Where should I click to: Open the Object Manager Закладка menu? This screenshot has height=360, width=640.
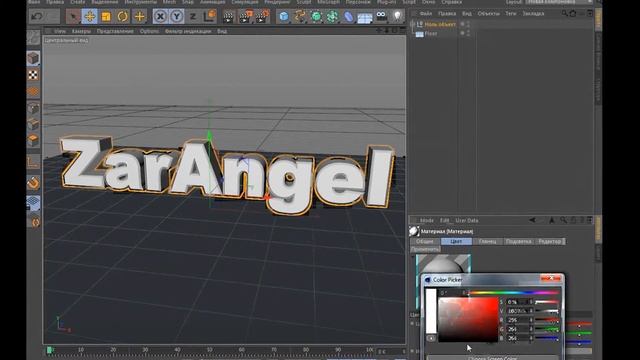[533, 13]
